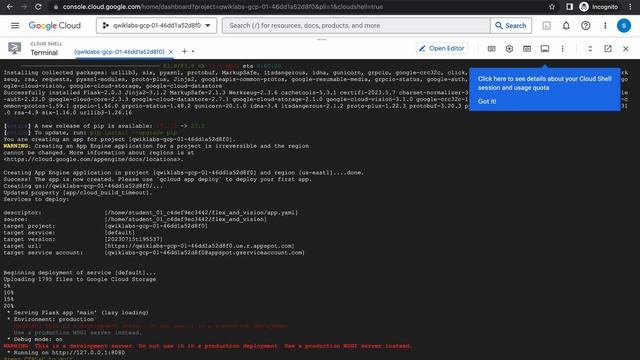Click the Cloud Shell drag handle bar
The width and height of the screenshot is (640, 360).
322,40
